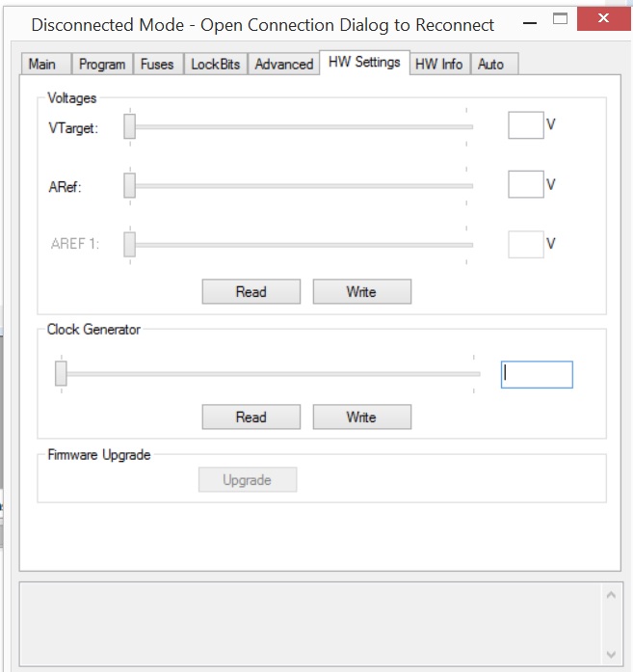This screenshot has height=672, width=633.
Task: Click Read in the Clock Generator group
Action: [x=251, y=417]
